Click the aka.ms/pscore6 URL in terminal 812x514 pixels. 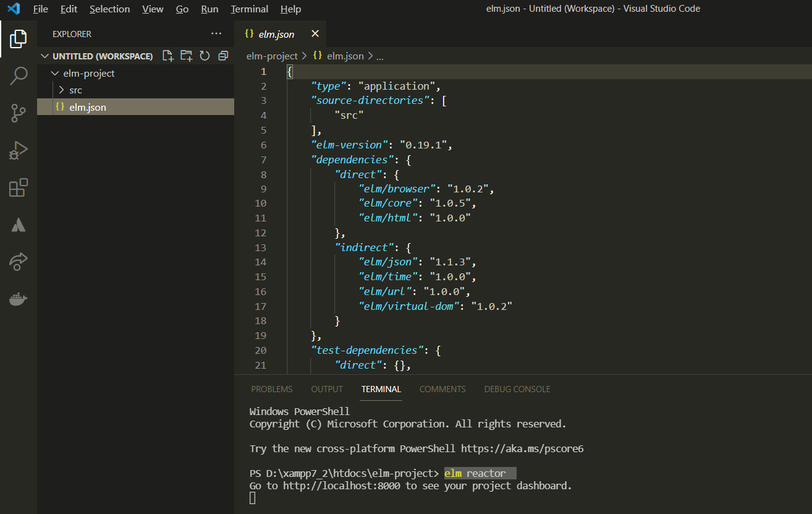[522, 448]
